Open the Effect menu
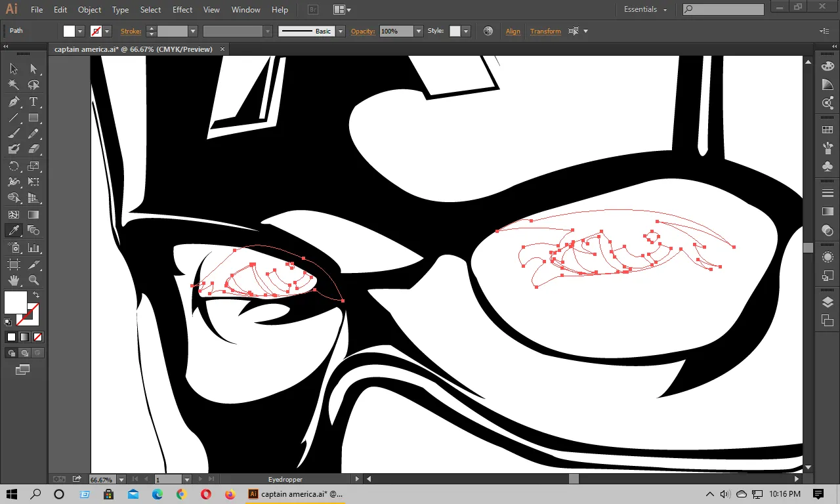 (182, 10)
